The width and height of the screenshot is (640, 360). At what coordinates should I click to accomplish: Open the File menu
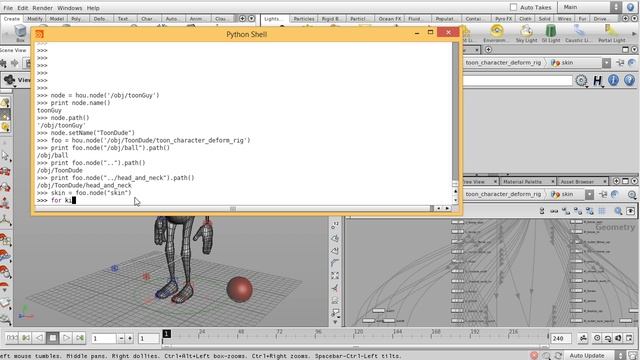8,8
